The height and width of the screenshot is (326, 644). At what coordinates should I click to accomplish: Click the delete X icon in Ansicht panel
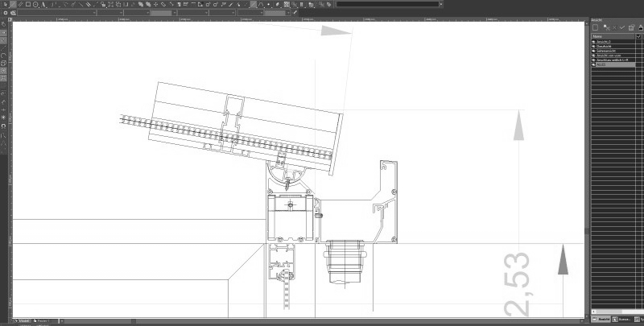click(x=613, y=27)
